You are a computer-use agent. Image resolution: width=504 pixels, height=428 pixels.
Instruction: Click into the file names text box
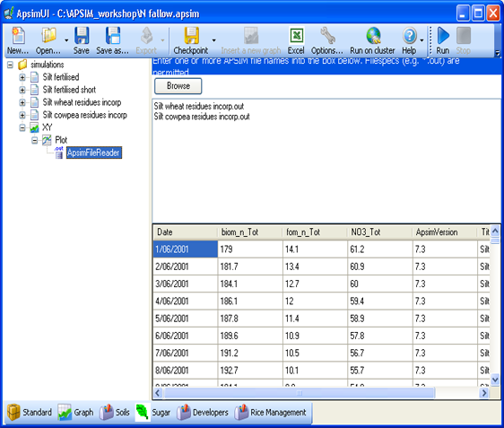pos(326,160)
